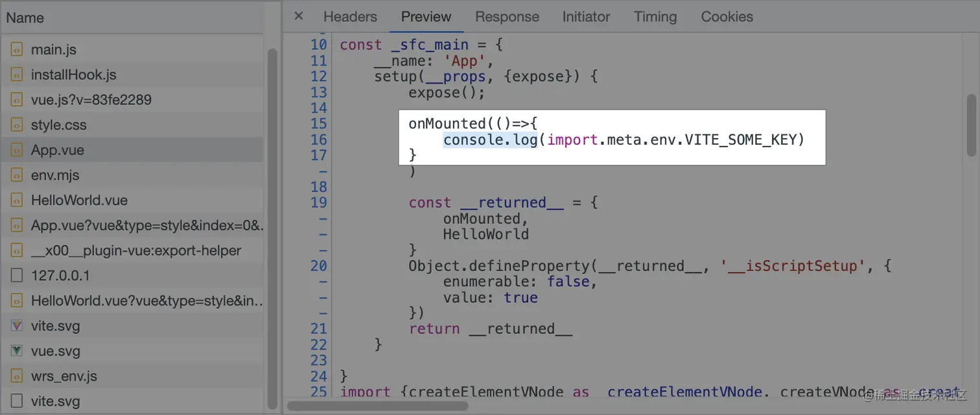
Task: Open the Cookies tab
Action: coord(727,17)
